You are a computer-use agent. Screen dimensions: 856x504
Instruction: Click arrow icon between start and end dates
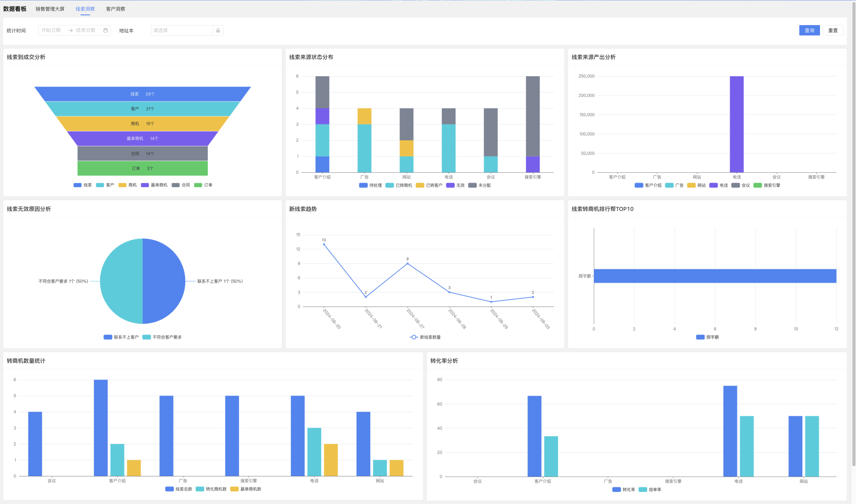tap(70, 30)
